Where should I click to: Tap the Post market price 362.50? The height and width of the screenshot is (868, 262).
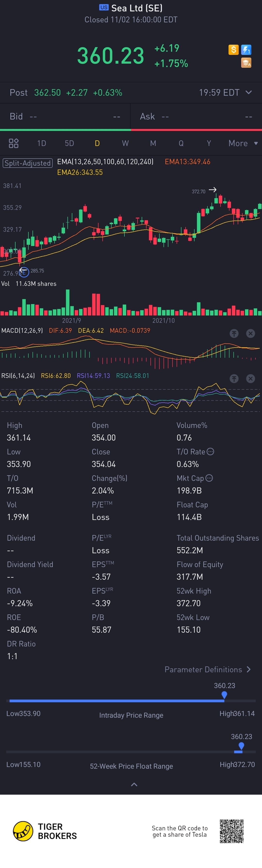point(48,93)
